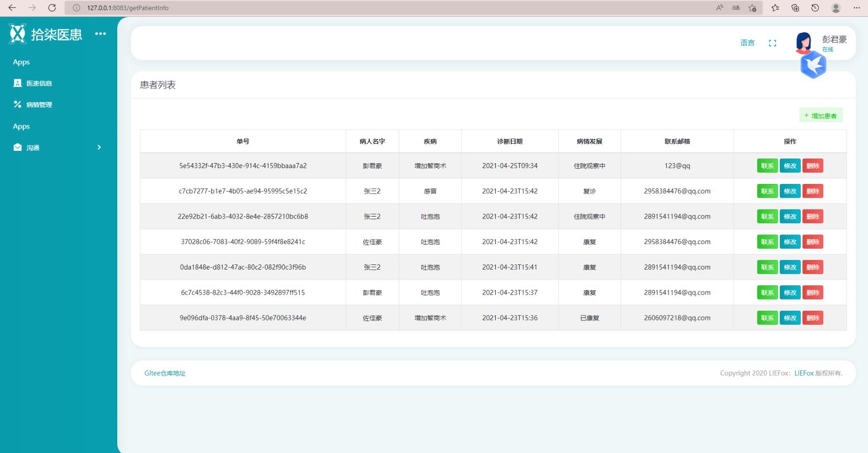The width and height of the screenshot is (868, 453).
Task: Click the sidebar three-dots toggle icon
Action: point(100,34)
